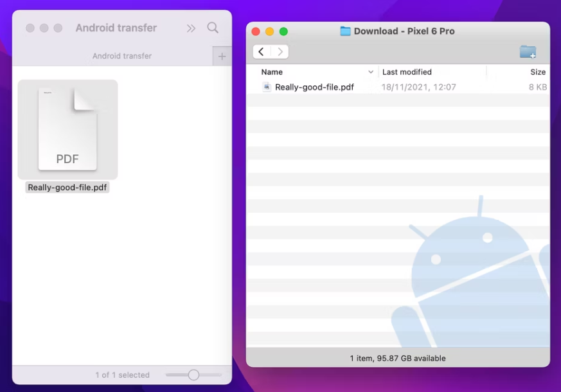Adjust the icon size slider knob
The image size is (561, 392).
(193, 375)
